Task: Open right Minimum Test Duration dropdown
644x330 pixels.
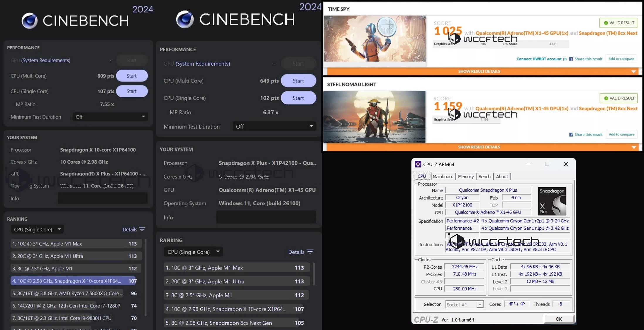Action: coord(274,126)
